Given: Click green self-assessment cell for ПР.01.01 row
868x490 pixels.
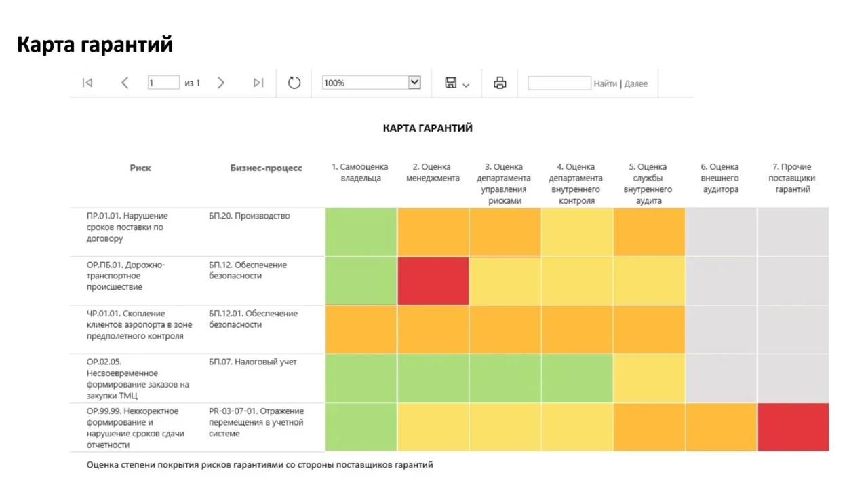Looking at the screenshot, I should 361,232.
